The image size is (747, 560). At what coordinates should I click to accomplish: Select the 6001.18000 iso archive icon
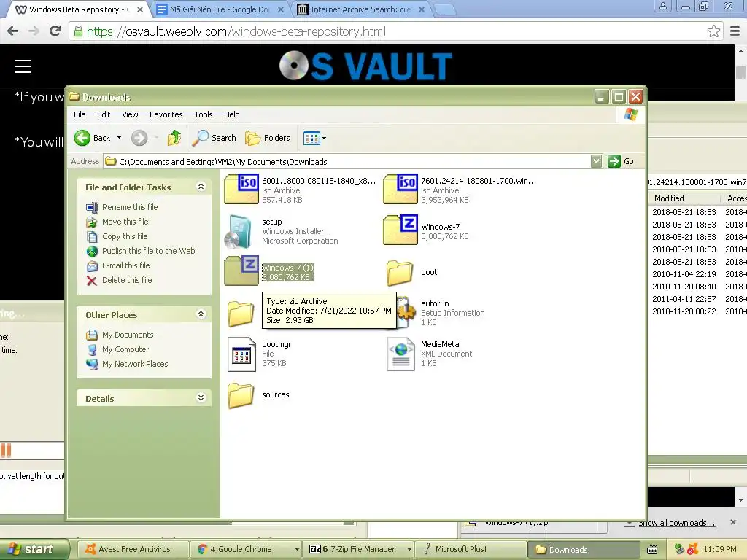coord(241,189)
